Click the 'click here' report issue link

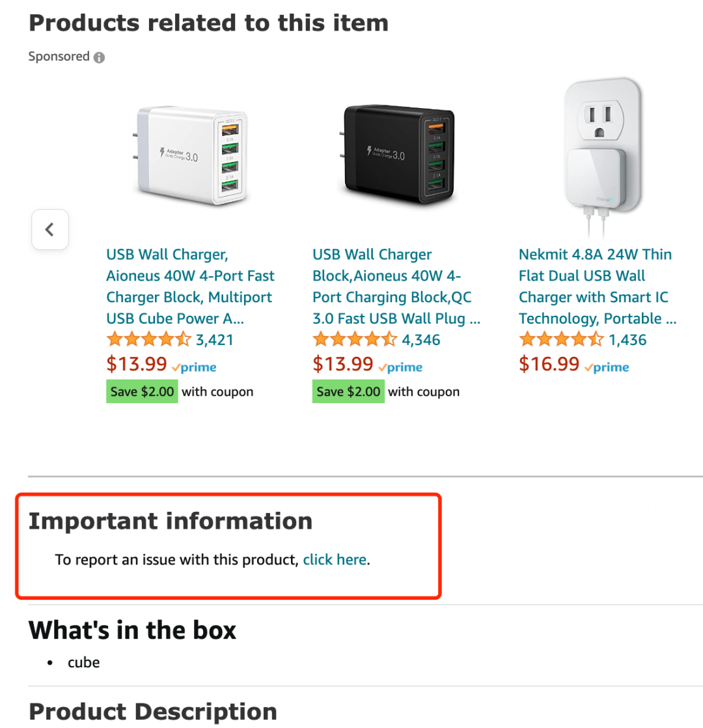pyautogui.click(x=335, y=559)
